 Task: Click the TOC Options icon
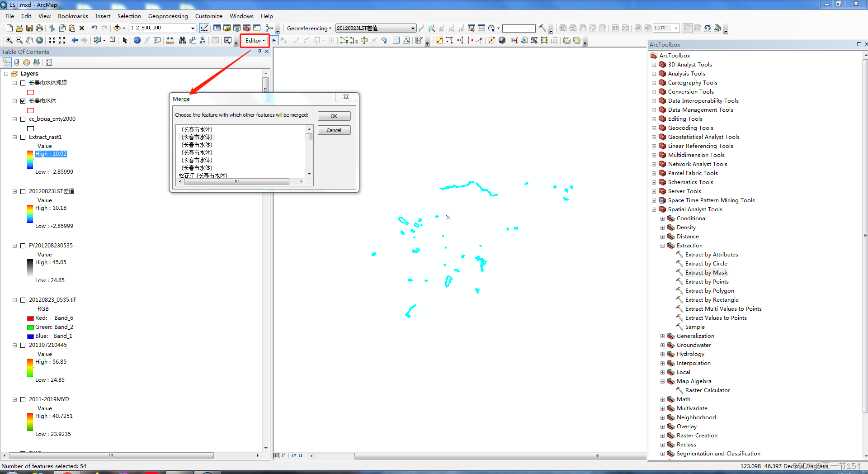pyautogui.click(x=49, y=62)
